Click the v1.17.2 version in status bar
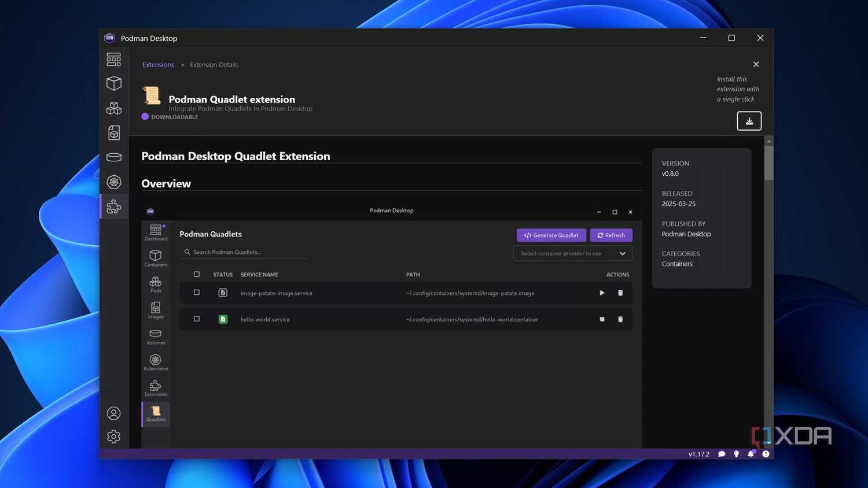The height and width of the screenshot is (488, 868). click(698, 454)
